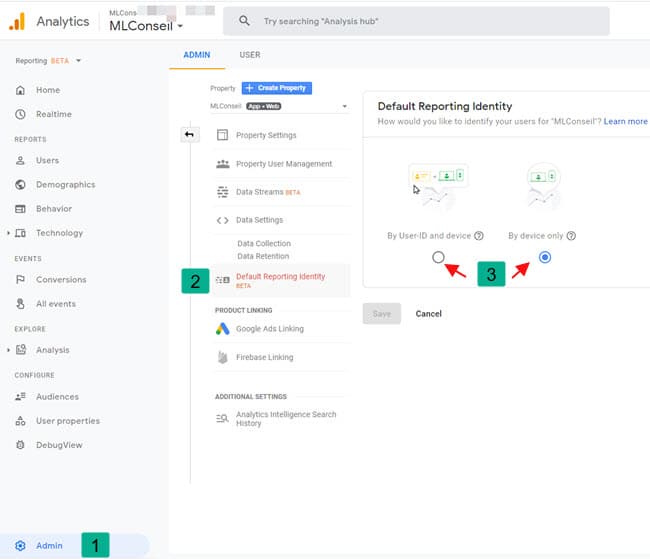Select the By User-ID and device radio button

(x=438, y=257)
